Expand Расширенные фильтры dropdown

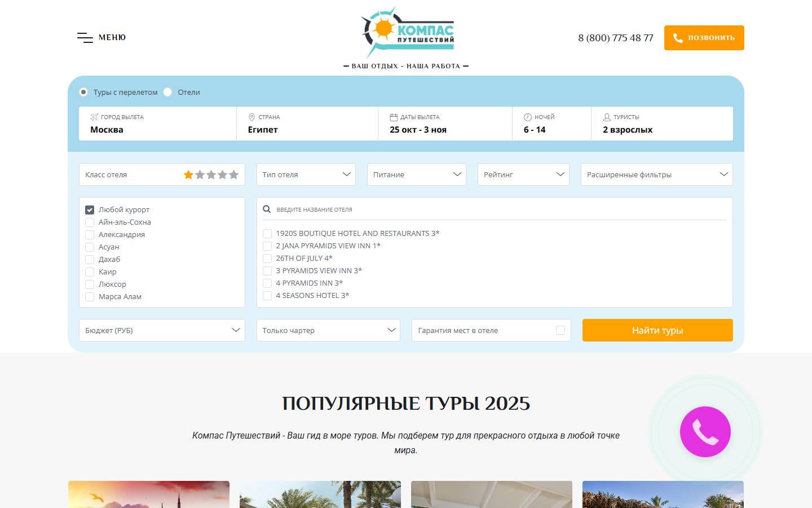(657, 174)
